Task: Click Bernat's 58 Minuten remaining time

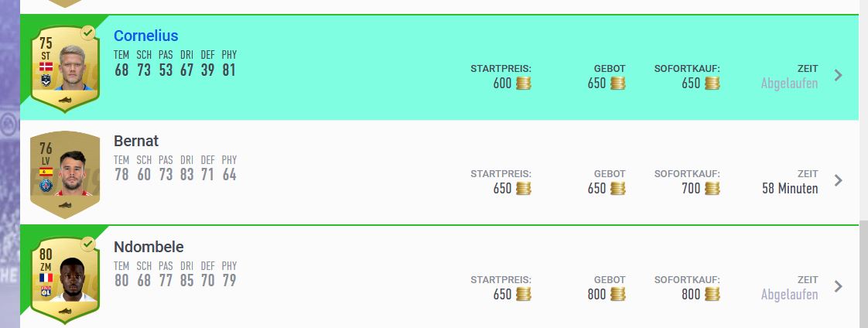Action: click(x=790, y=189)
